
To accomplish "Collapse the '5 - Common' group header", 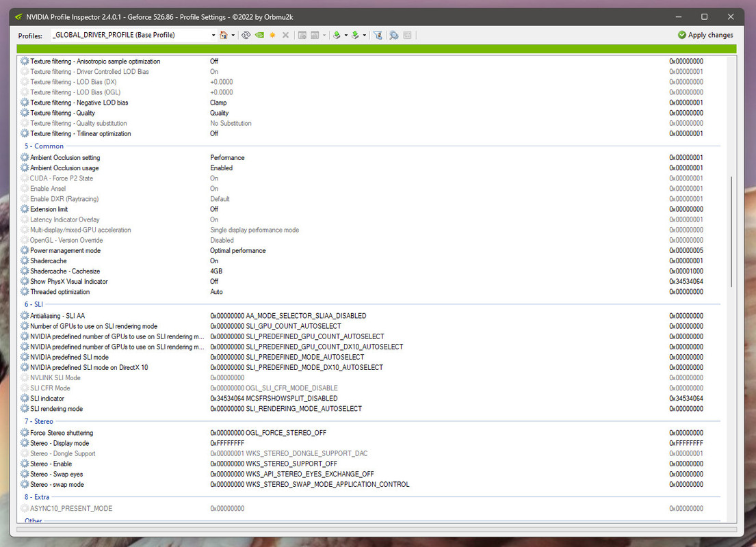I will 44,146.
